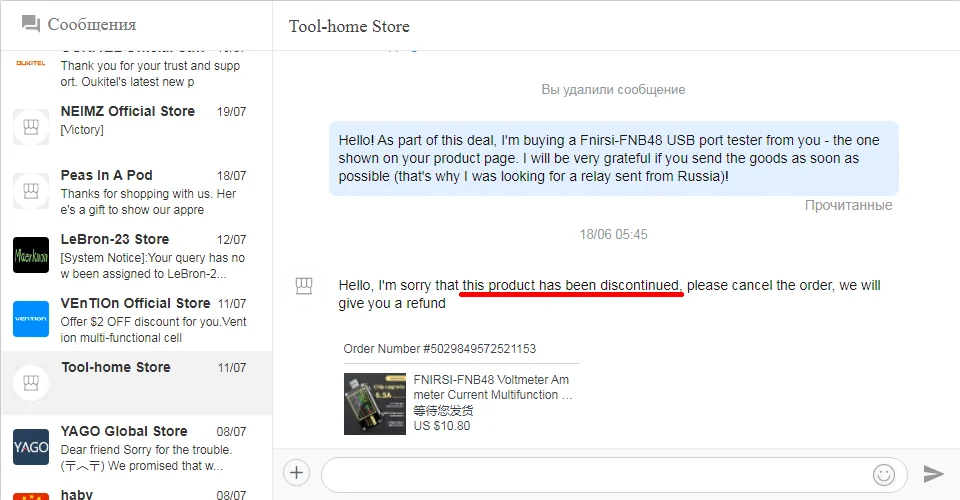Click the 18/06 05:45 timestamp
The image size is (960, 500).
[613, 234]
